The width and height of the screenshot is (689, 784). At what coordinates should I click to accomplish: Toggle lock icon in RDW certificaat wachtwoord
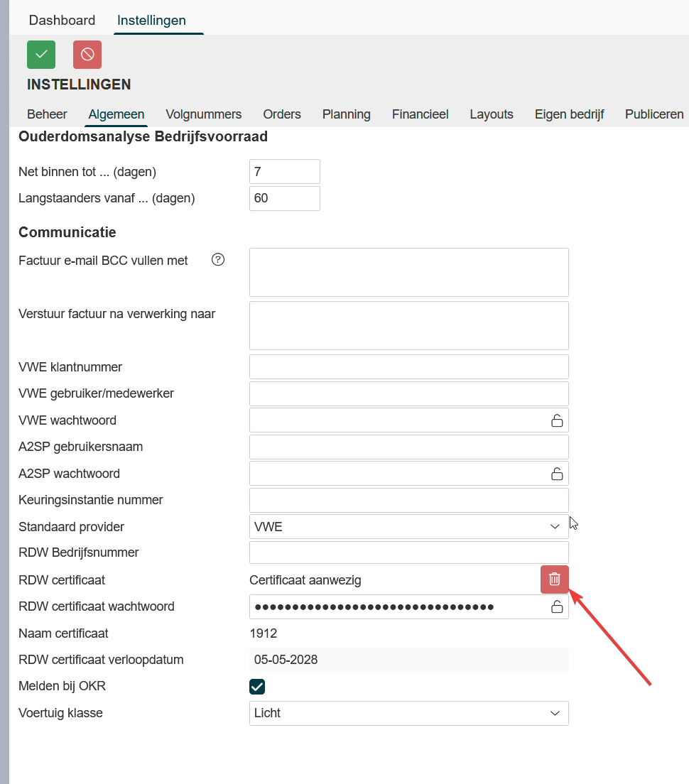pos(557,606)
